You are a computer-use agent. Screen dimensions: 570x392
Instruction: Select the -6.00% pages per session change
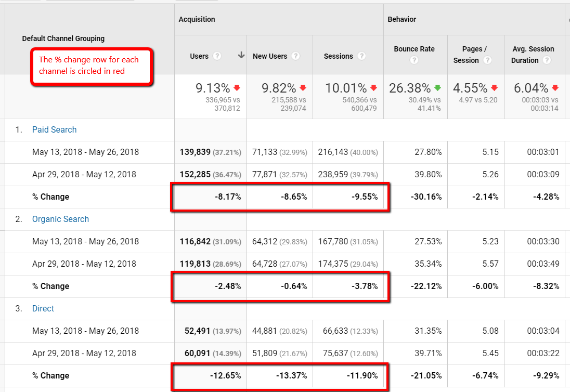tap(485, 286)
